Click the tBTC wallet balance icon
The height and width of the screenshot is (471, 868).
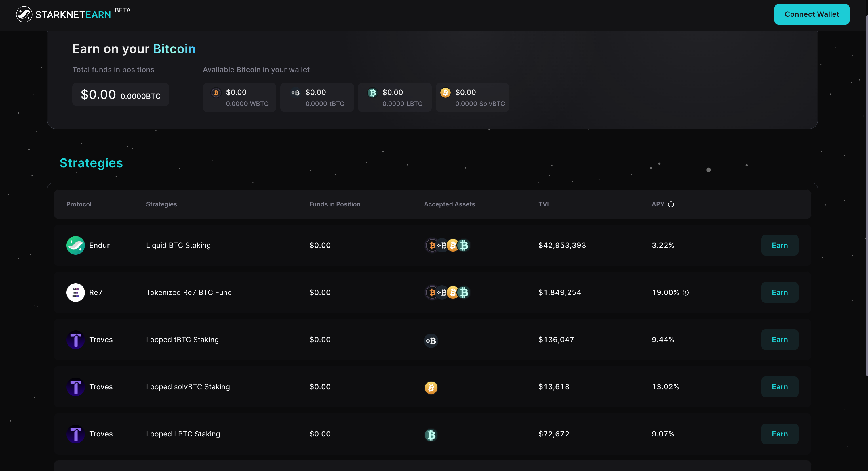(296, 93)
